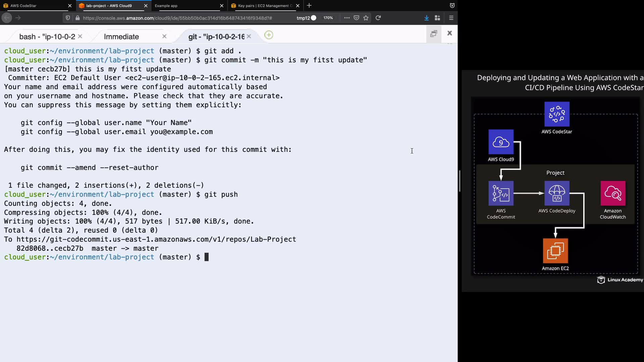Open the Firefox hamburger menu
This screenshot has width=644, height=362.
(451, 18)
